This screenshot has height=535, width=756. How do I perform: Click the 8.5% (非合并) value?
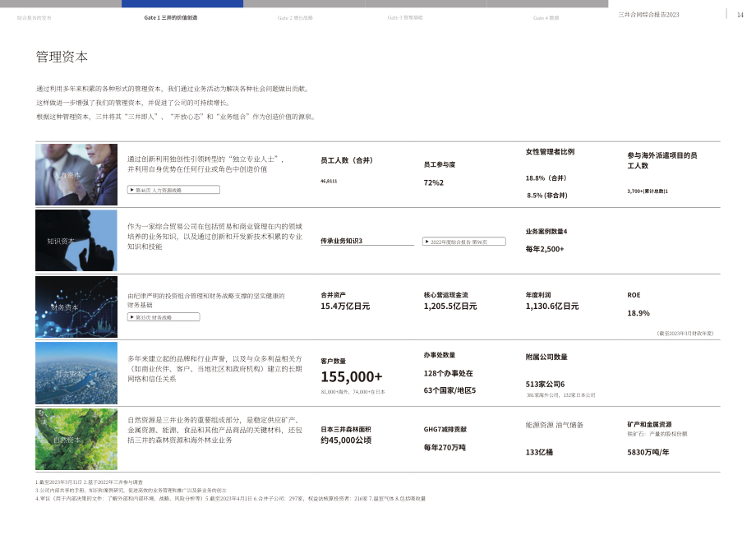pyautogui.click(x=547, y=196)
